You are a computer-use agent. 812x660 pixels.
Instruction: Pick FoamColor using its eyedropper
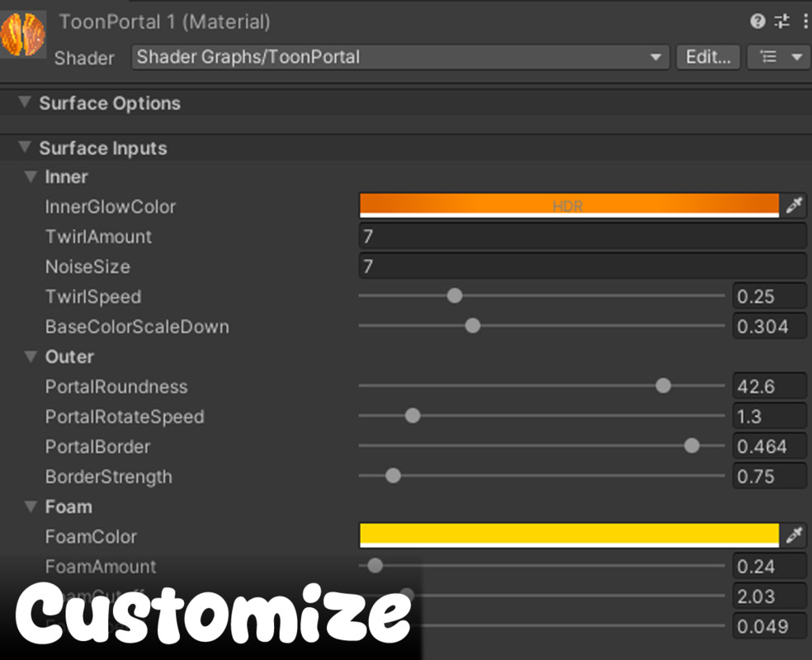coord(793,535)
